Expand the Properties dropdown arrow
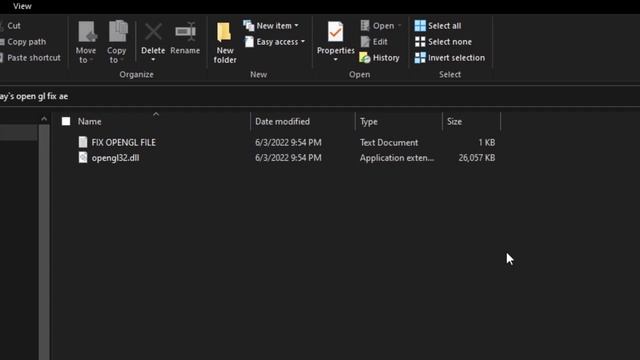This screenshot has height=360, width=640. [x=335, y=60]
